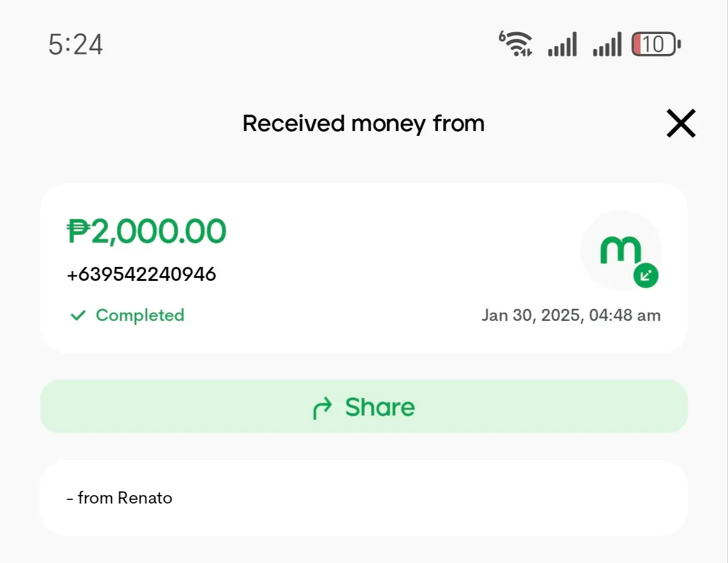The width and height of the screenshot is (728, 563).
Task: Select the ₱2,000.00 amount
Action: pos(147,231)
